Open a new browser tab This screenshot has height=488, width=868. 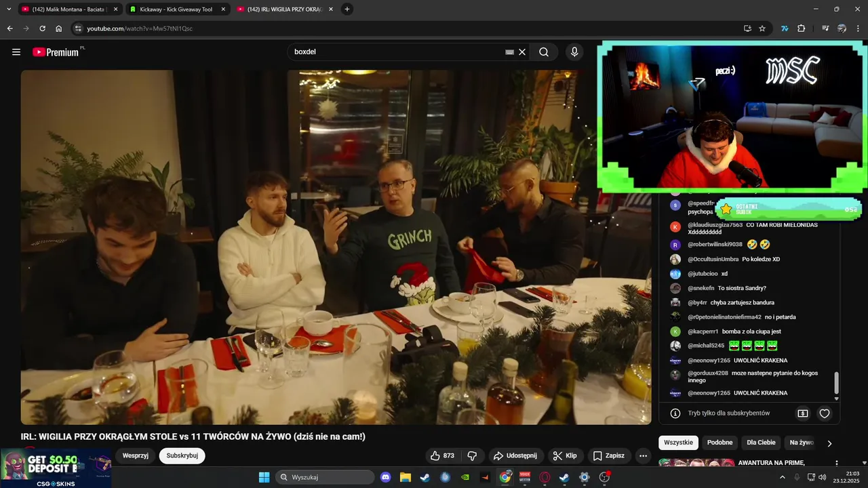click(347, 9)
